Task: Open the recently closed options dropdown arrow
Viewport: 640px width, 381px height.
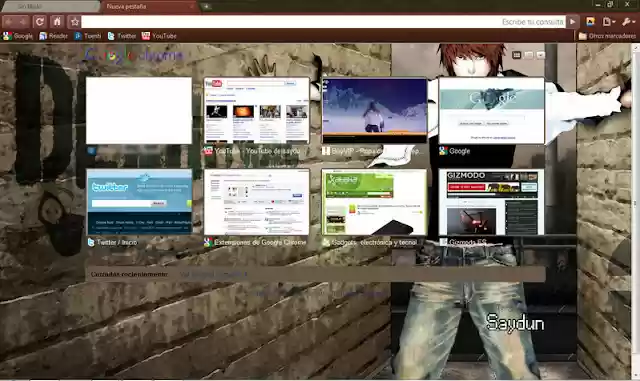Action: coord(541,55)
